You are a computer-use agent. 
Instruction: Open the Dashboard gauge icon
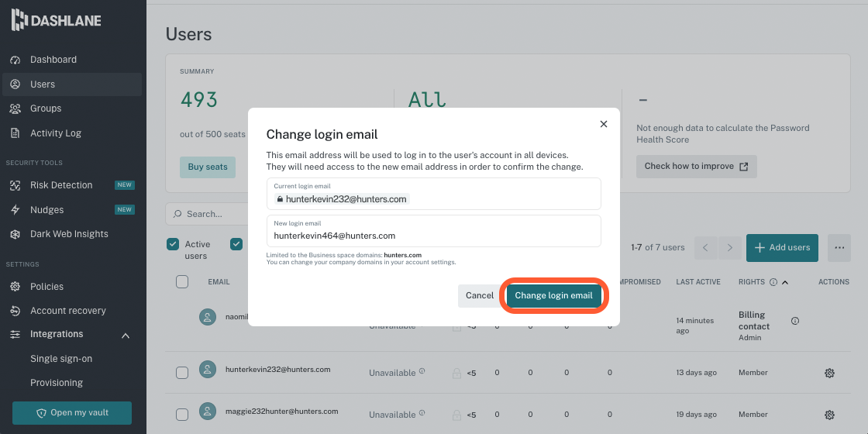pos(15,60)
